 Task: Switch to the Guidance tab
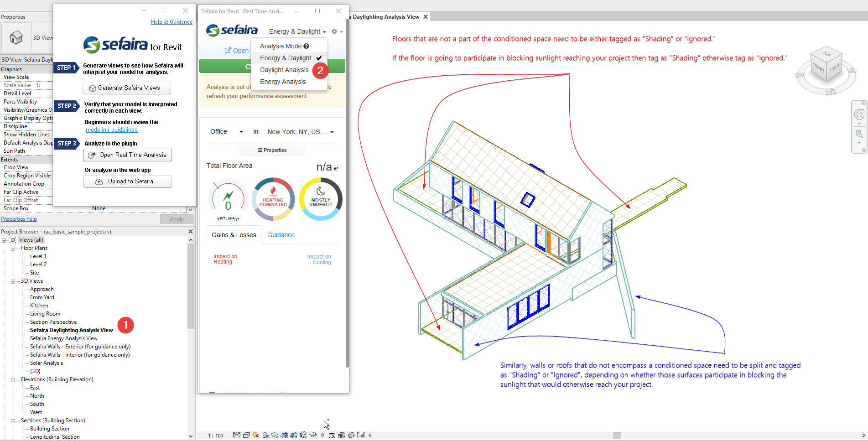[281, 235]
